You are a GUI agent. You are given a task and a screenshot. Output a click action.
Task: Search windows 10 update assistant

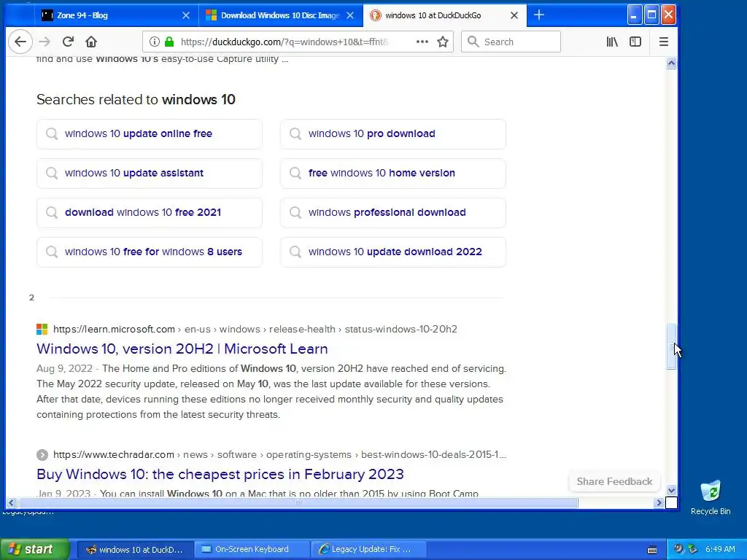[x=149, y=174]
